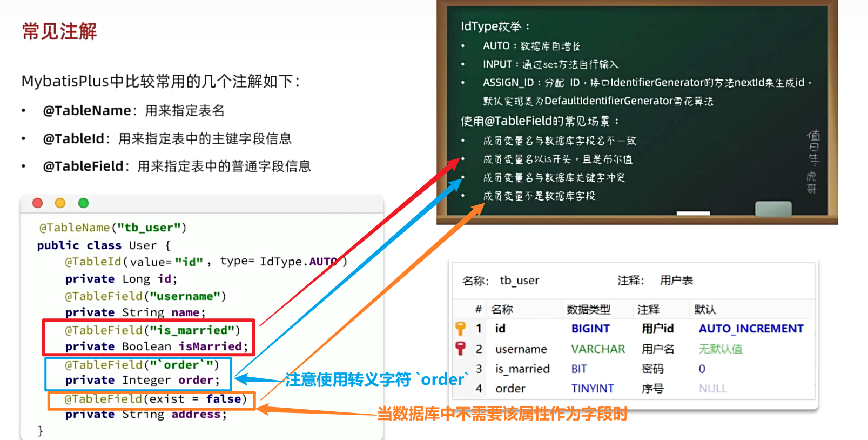Viewport: 868px width, 440px height.
Task: Click the code line @TableField("username")
Action: pyautogui.click(x=145, y=296)
